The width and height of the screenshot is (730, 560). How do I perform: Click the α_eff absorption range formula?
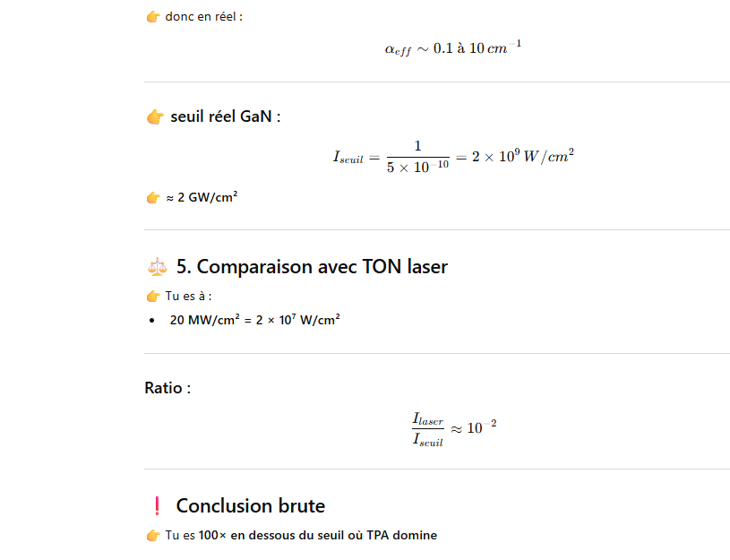(x=452, y=49)
